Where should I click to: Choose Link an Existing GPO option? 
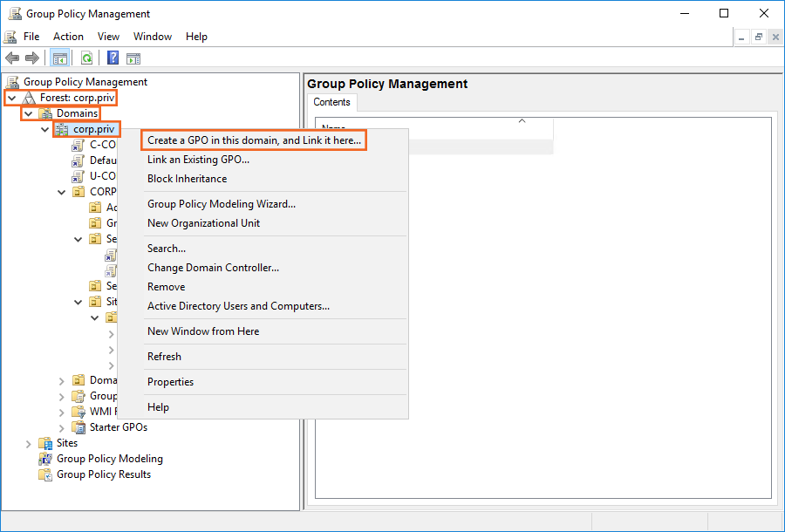198,160
